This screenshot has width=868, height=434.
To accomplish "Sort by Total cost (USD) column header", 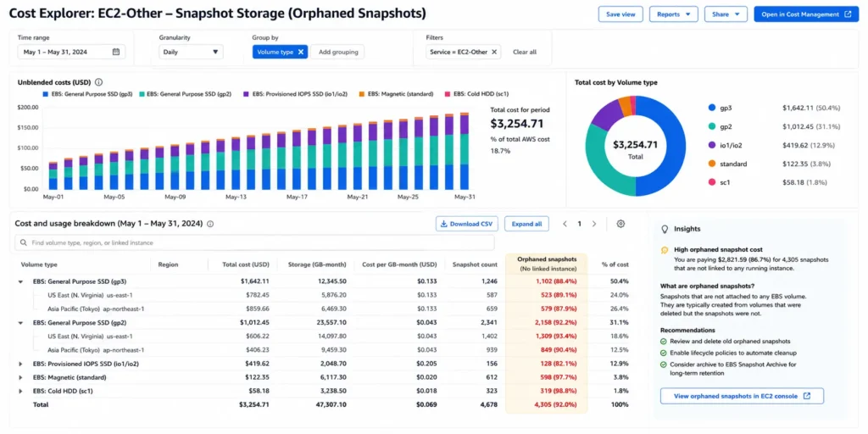I will pyautogui.click(x=246, y=264).
